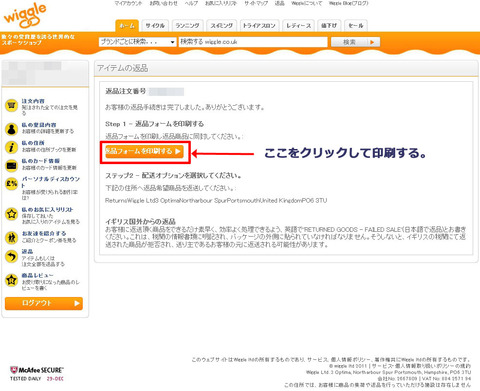Click the info icon beside 私の住所

[x=11, y=147]
